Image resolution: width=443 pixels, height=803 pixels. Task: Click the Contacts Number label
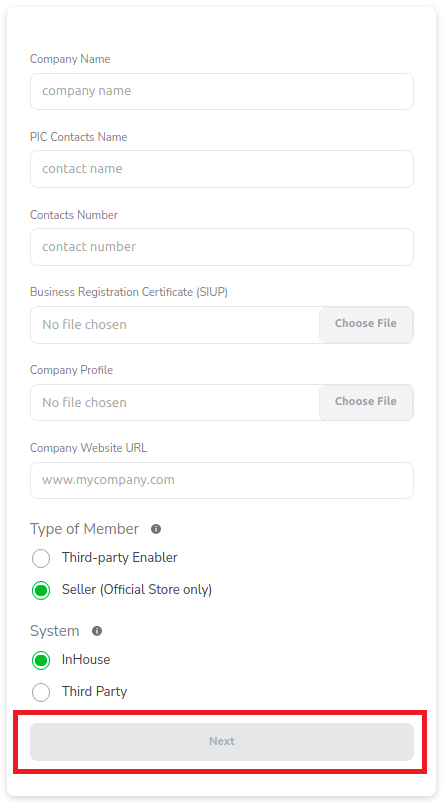74,215
